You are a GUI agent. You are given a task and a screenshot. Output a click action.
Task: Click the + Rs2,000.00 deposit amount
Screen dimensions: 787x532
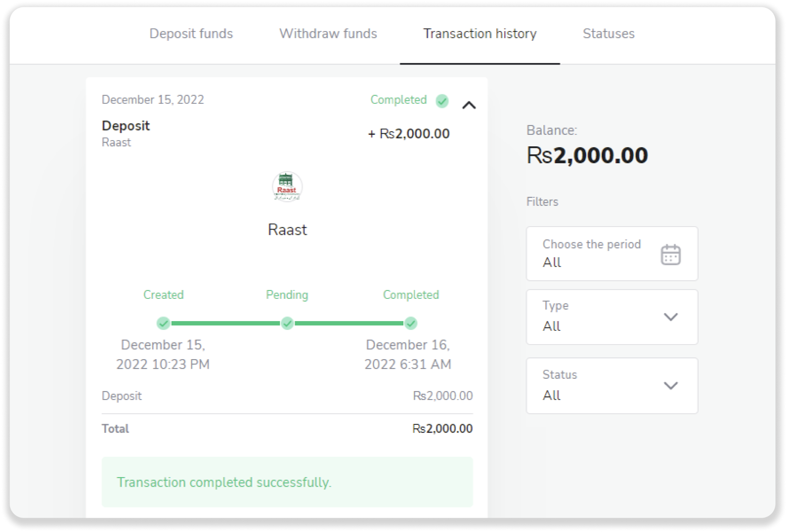pyautogui.click(x=409, y=134)
